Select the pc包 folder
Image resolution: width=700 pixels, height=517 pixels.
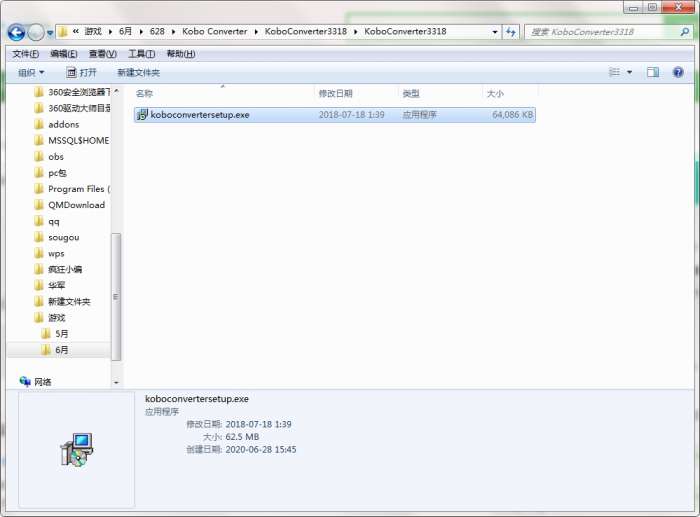pos(50,173)
